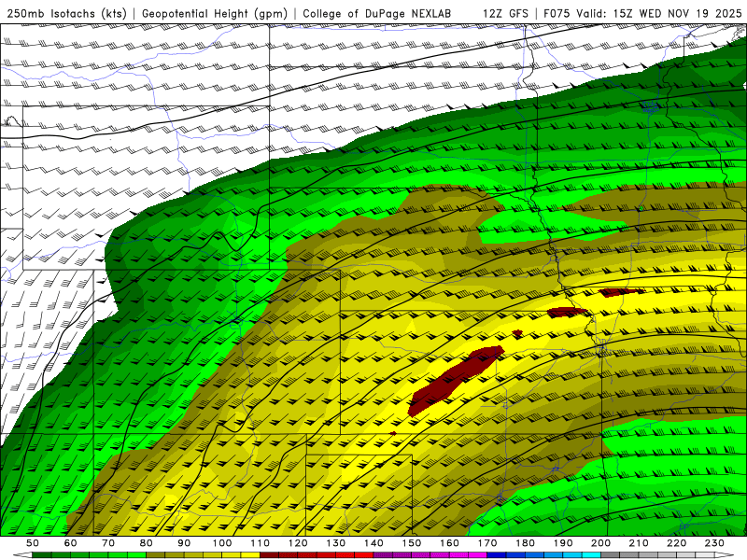Click the bright magenta swatch left of 170

(478, 555)
